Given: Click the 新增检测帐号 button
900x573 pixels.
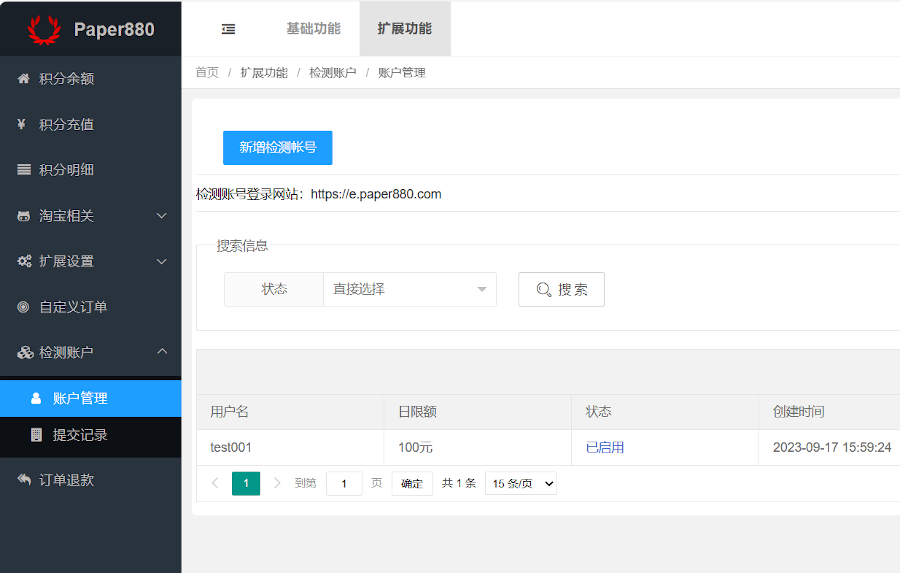Looking at the screenshot, I should [x=277, y=147].
